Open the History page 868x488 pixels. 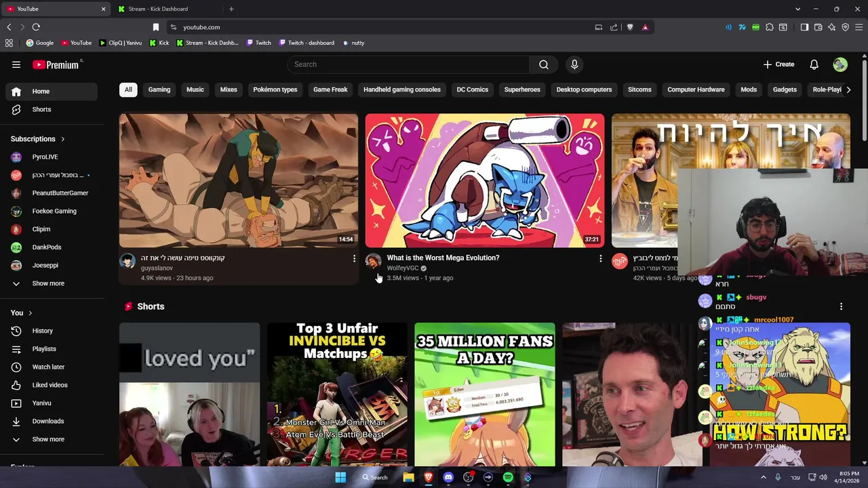(x=52, y=331)
